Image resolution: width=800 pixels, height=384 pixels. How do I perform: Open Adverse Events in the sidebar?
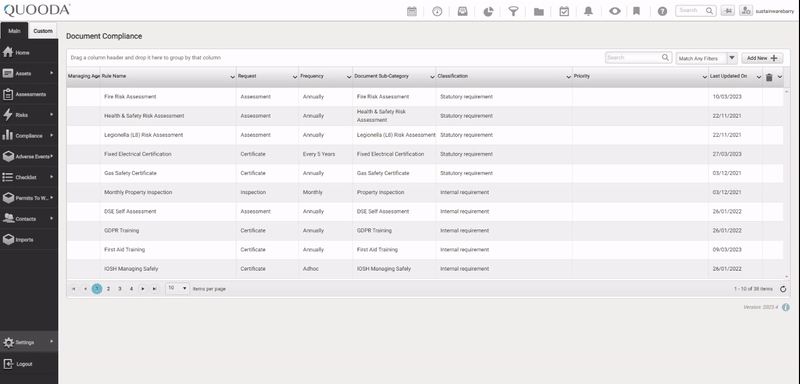click(x=29, y=157)
